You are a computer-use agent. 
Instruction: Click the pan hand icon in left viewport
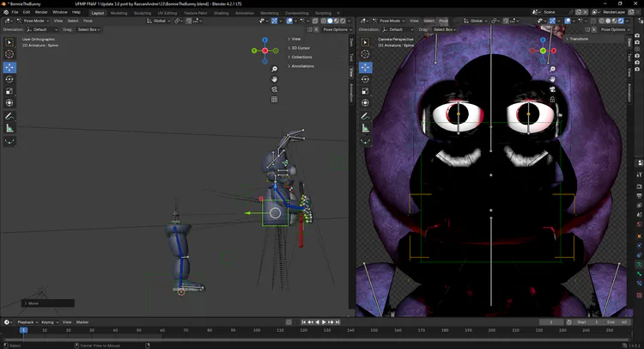[275, 79]
